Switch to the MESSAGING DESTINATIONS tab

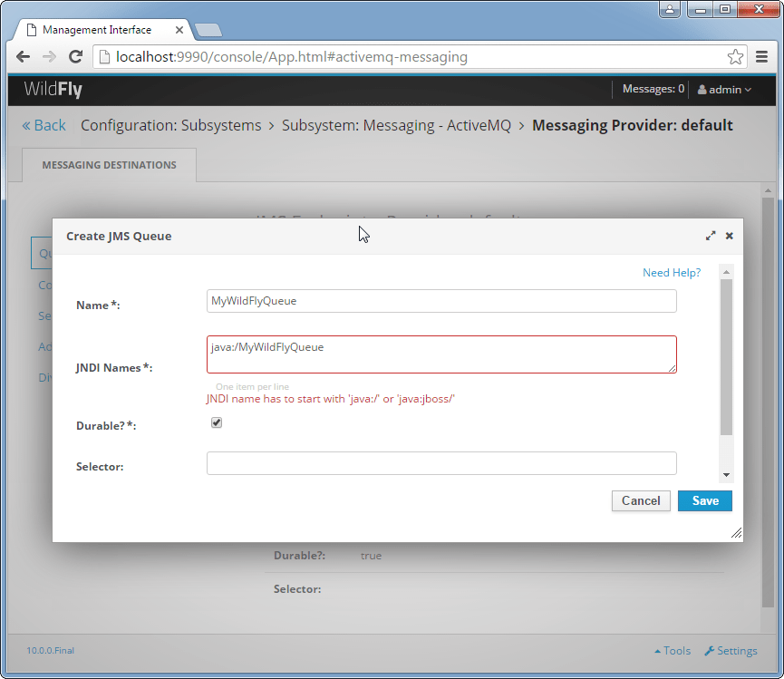108,165
